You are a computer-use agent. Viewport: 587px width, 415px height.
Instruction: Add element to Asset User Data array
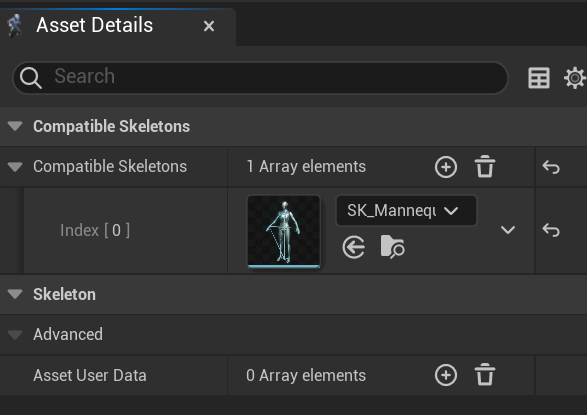[x=445, y=375]
